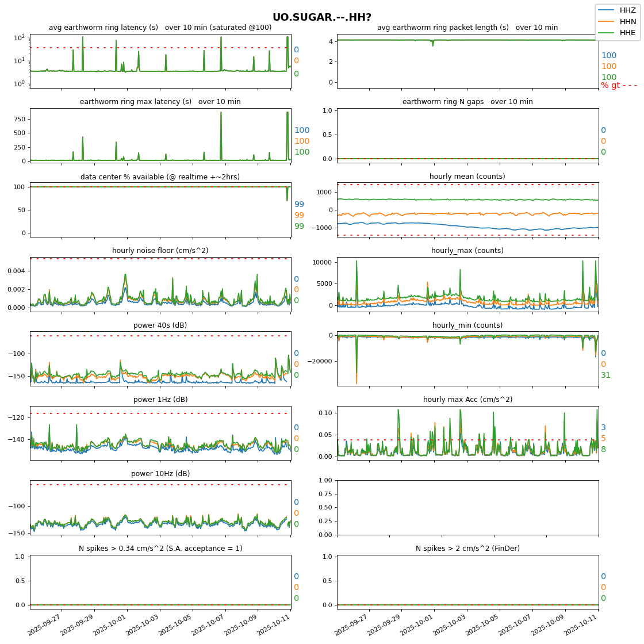Click the 'N spikes > 2 cm/s^2 (FinDer)' title
The width and height of the screenshot is (644, 644).
(x=467, y=549)
